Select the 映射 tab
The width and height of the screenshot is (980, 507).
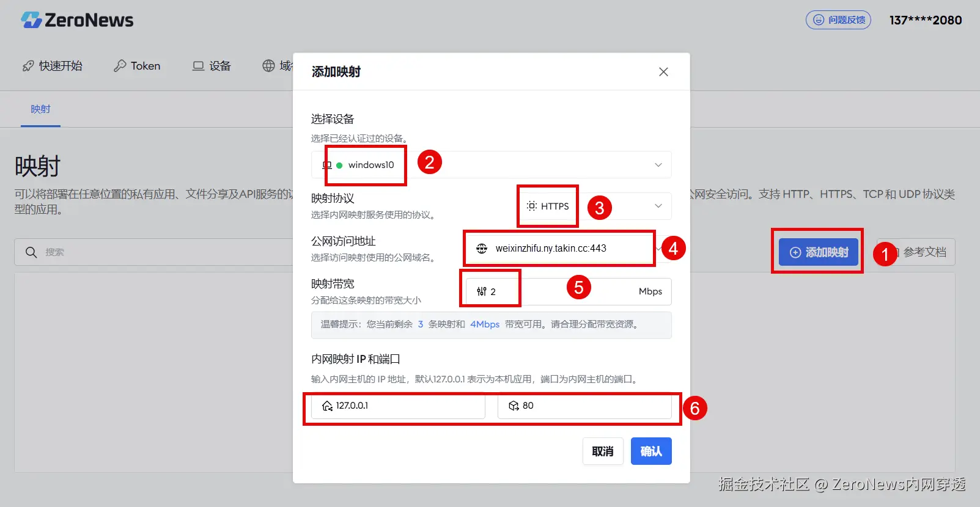point(40,109)
